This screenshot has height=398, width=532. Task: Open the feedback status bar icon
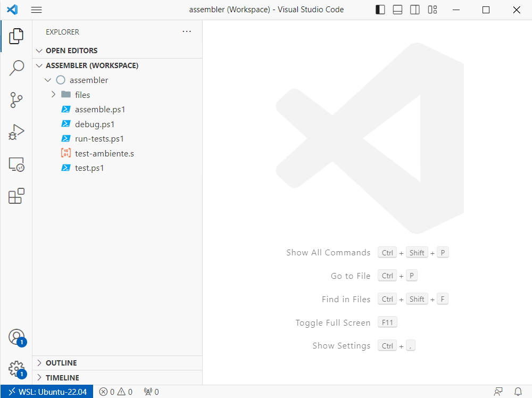498,392
